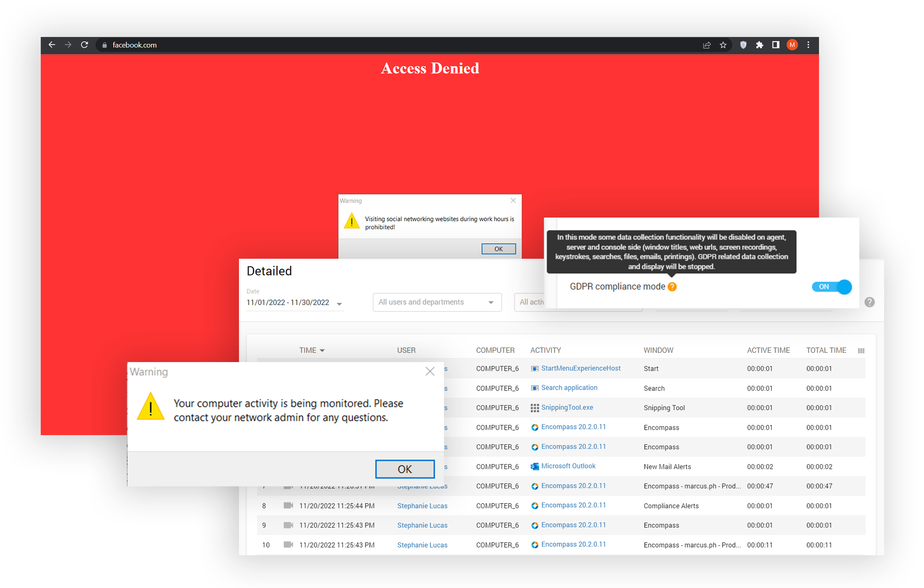Open the browser extensions puzzle icon

(x=759, y=45)
